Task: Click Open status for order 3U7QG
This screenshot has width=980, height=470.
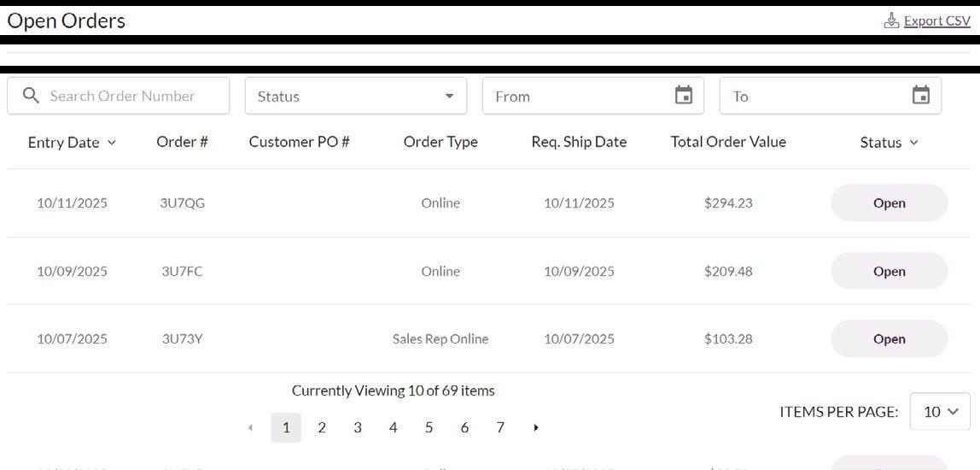Action: [x=889, y=203]
